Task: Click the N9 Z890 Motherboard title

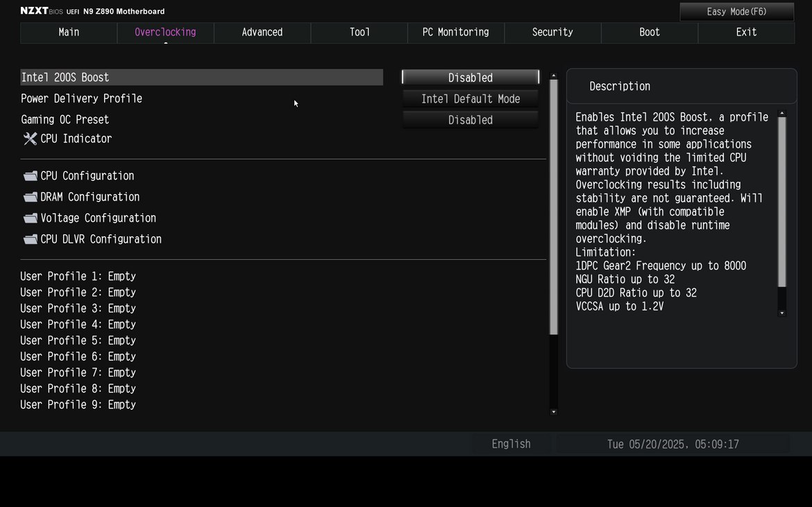Action: tap(124, 11)
